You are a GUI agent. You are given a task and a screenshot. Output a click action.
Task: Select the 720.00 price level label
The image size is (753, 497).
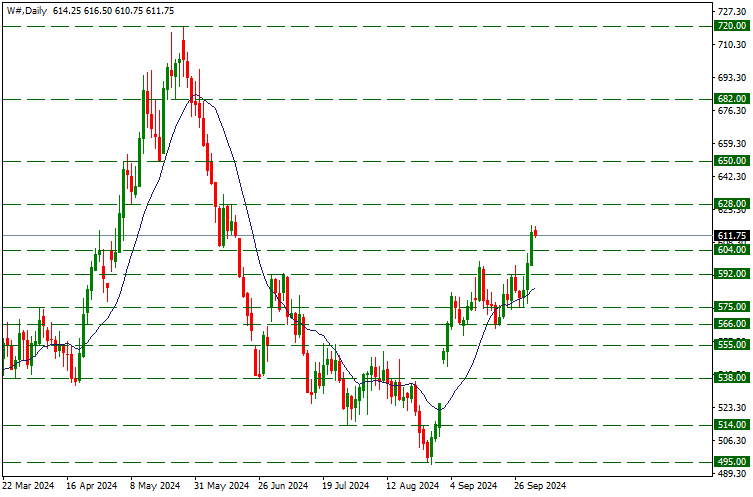click(x=732, y=26)
